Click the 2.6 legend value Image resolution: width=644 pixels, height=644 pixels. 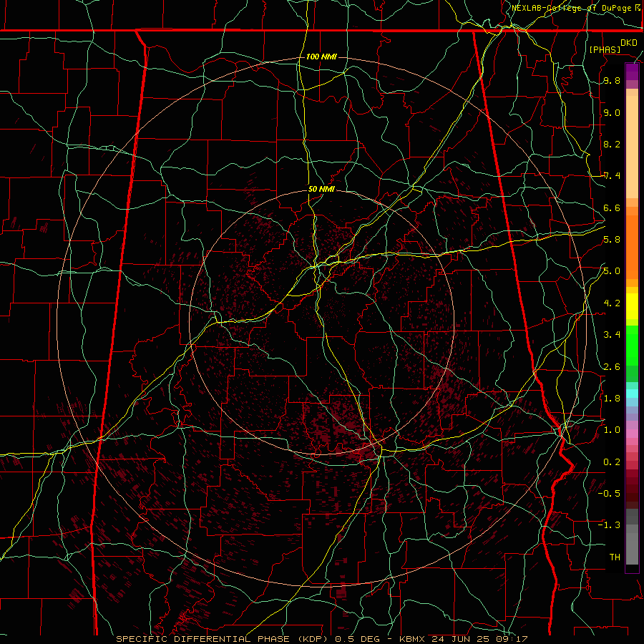click(x=612, y=367)
